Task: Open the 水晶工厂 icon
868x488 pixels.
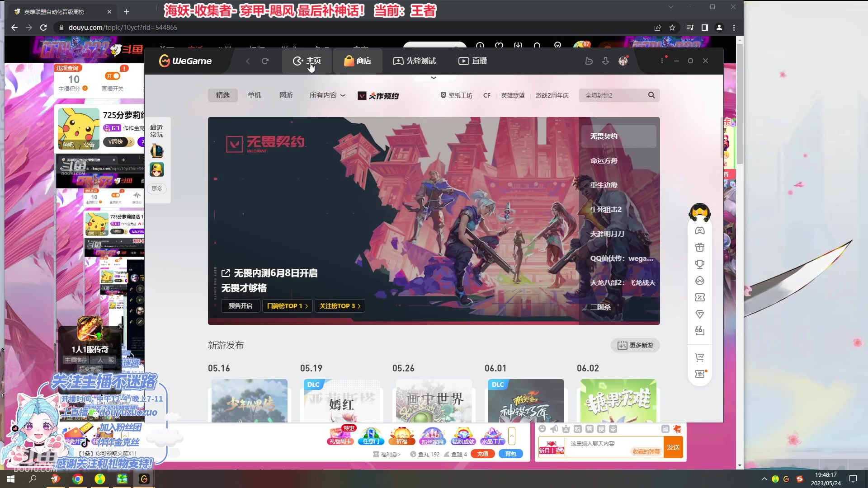Action: (493, 436)
